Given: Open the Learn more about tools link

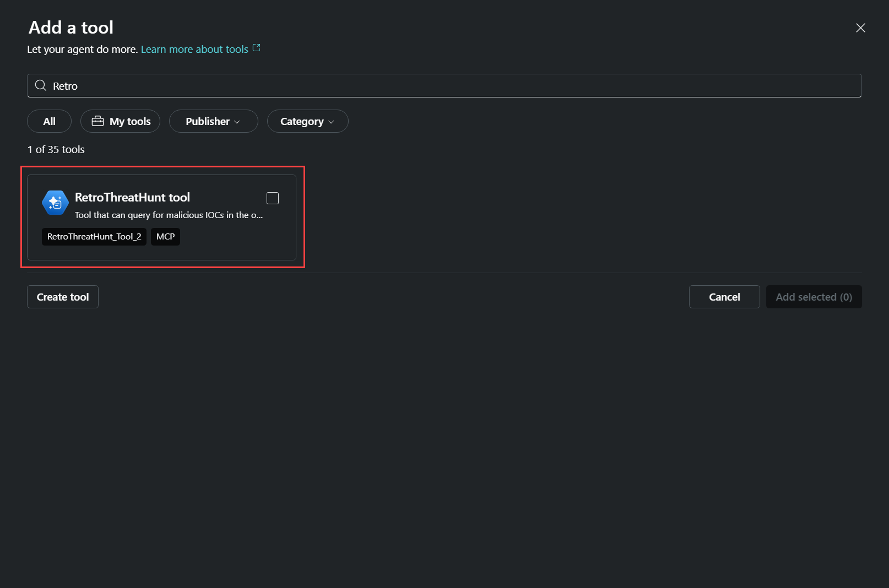Looking at the screenshot, I should pyautogui.click(x=194, y=50).
